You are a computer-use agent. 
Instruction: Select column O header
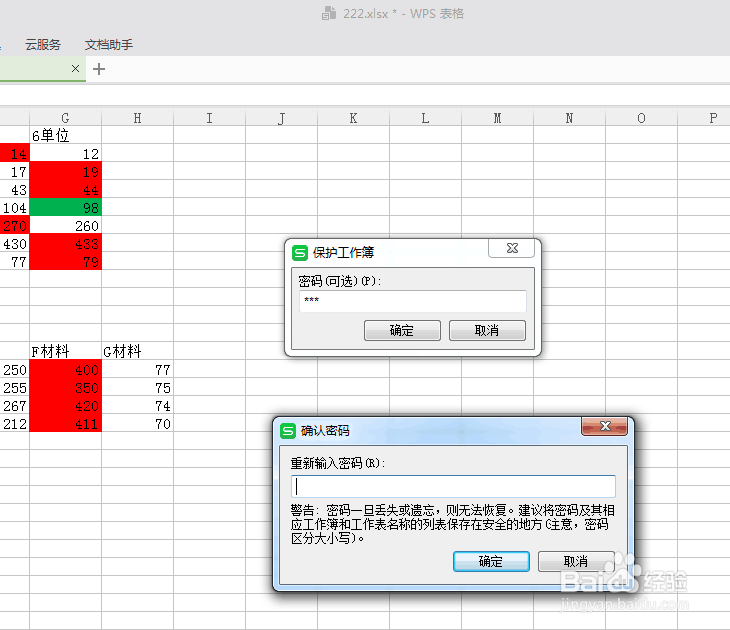coord(642,118)
